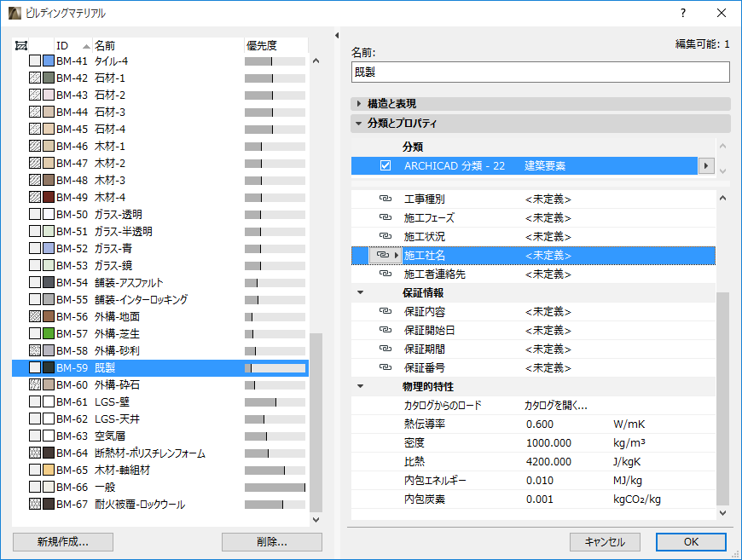Click link icon beside 施工フェーズ
742x560 pixels.
coord(385,217)
